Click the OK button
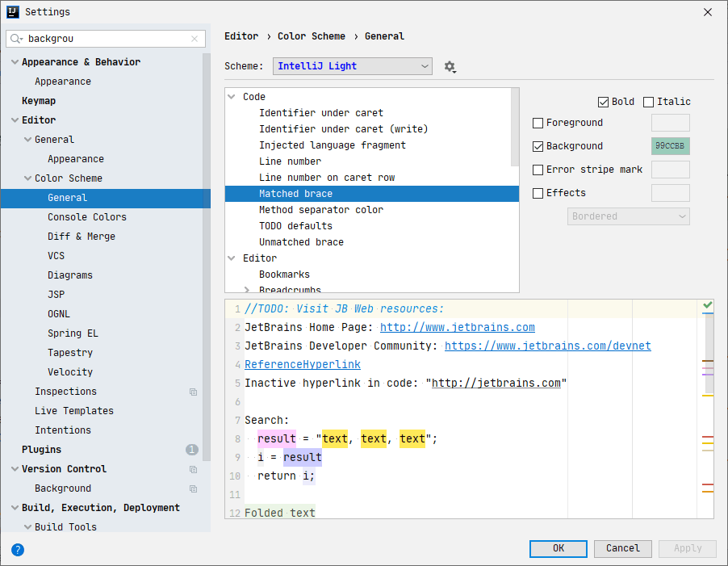The width and height of the screenshot is (728, 566). point(559,548)
